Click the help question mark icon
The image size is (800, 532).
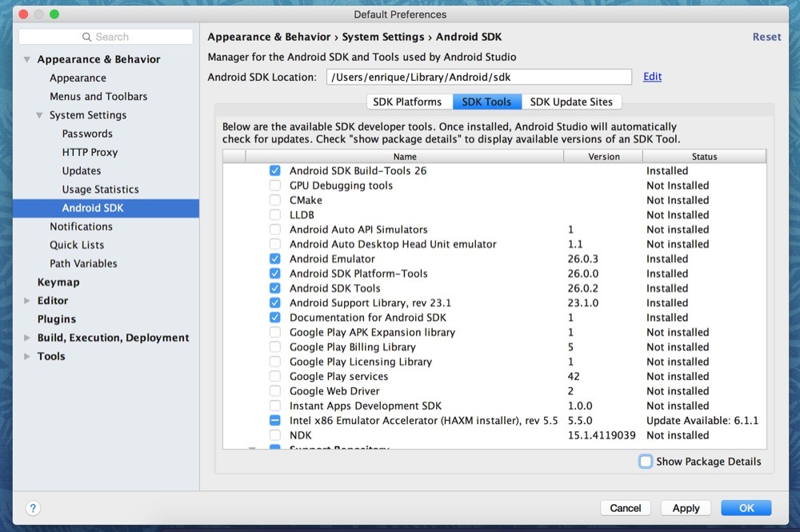click(x=33, y=508)
